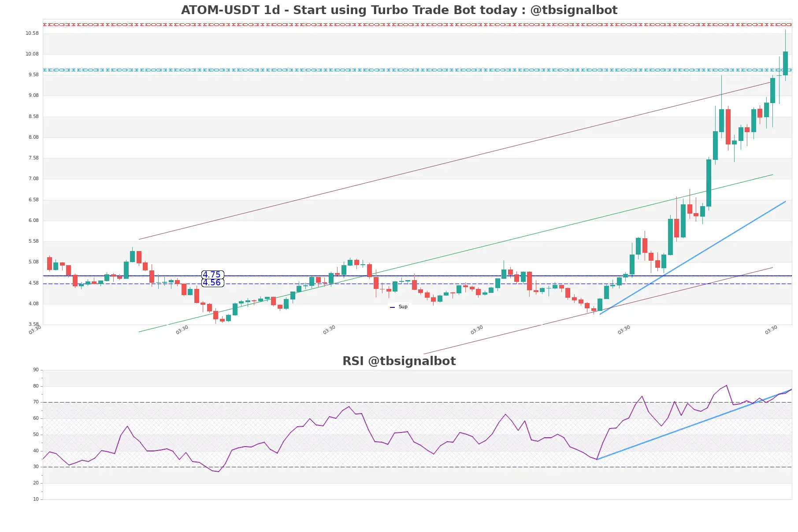Click the 8.08 price axis label
The width and height of the screenshot is (798, 532).
pos(33,137)
